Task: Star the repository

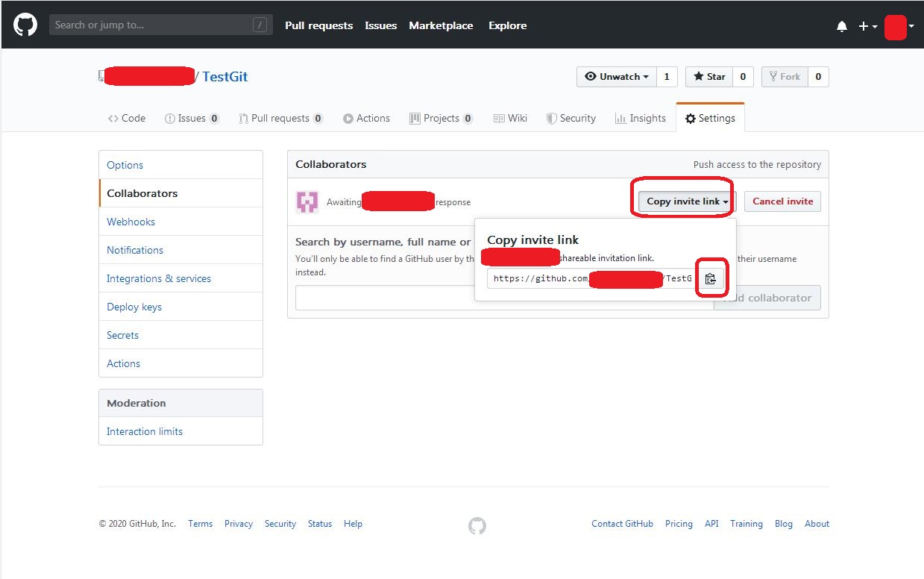Action: click(x=709, y=77)
